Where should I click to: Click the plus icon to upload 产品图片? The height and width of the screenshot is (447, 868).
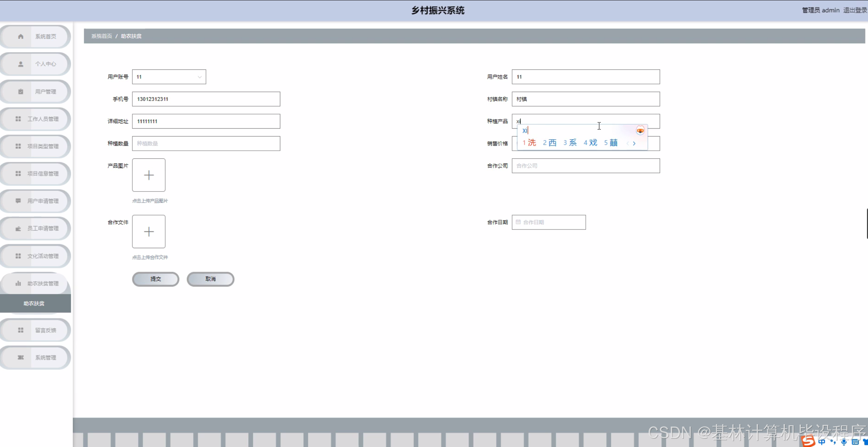[x=149, y=175]
